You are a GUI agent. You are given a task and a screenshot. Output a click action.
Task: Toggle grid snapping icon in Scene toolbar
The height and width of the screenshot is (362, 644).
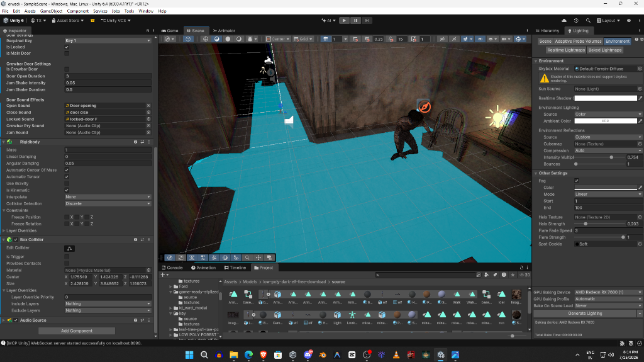point(355,39)
